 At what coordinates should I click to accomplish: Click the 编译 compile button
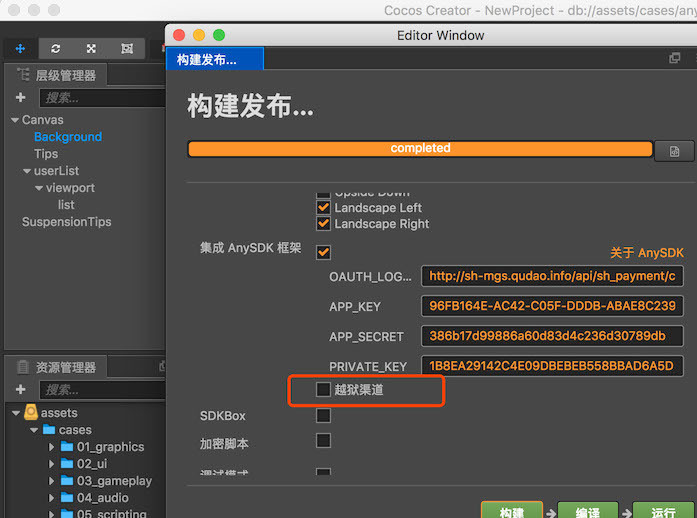[x=588, y=511]
